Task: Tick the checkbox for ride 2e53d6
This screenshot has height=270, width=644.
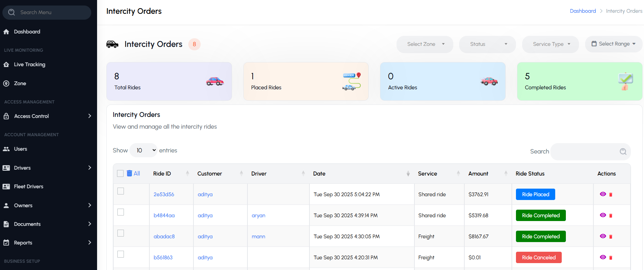Action: (120, 191)
